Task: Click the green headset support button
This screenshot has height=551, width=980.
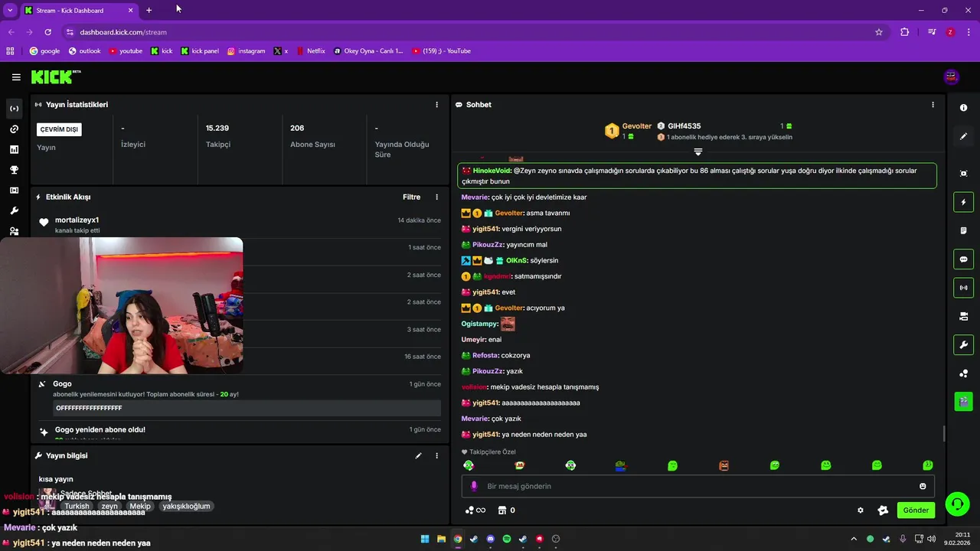Action: tap(957, 504)
